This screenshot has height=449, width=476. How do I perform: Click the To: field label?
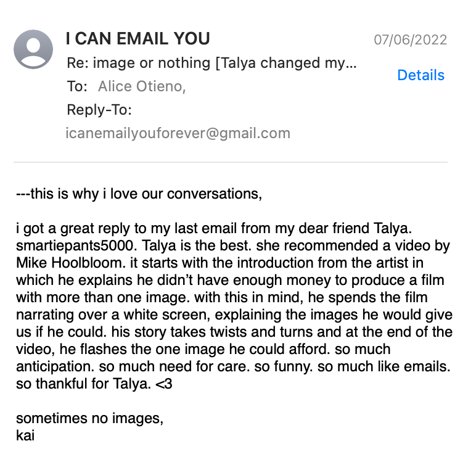pos(77,87)
